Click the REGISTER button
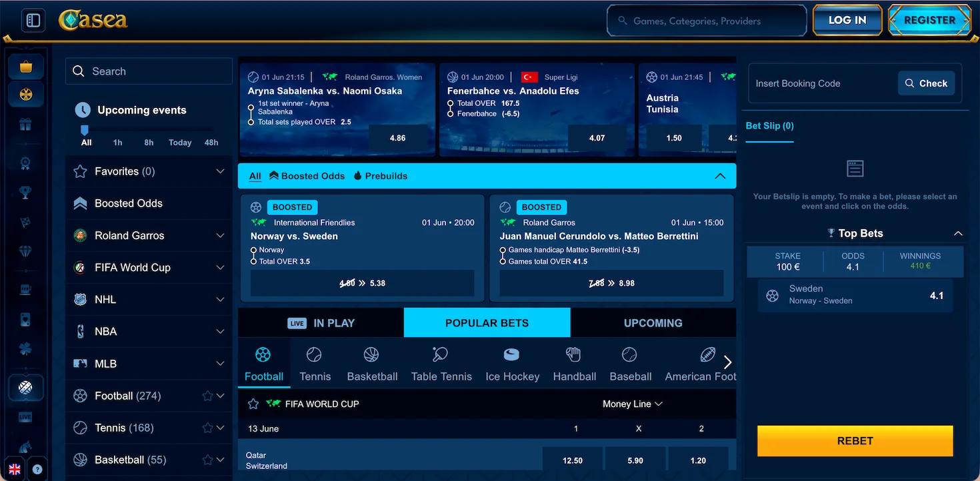The width and height of the screenshot is (980, 481). coord(929,20)
